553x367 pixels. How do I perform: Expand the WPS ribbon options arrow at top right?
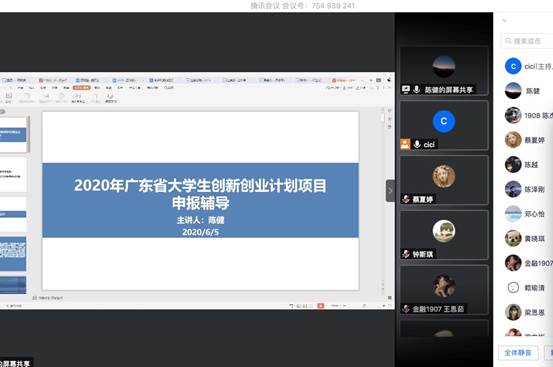[389, 87]
